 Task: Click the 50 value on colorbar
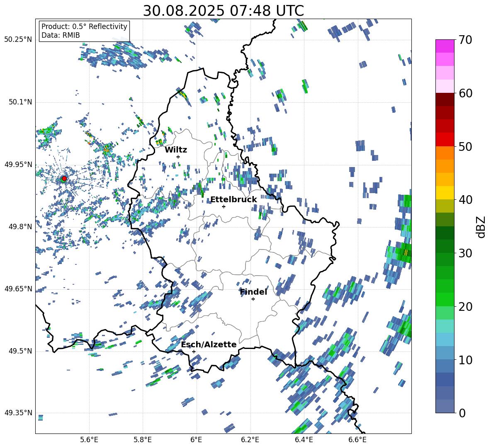(x=465, y=146)
